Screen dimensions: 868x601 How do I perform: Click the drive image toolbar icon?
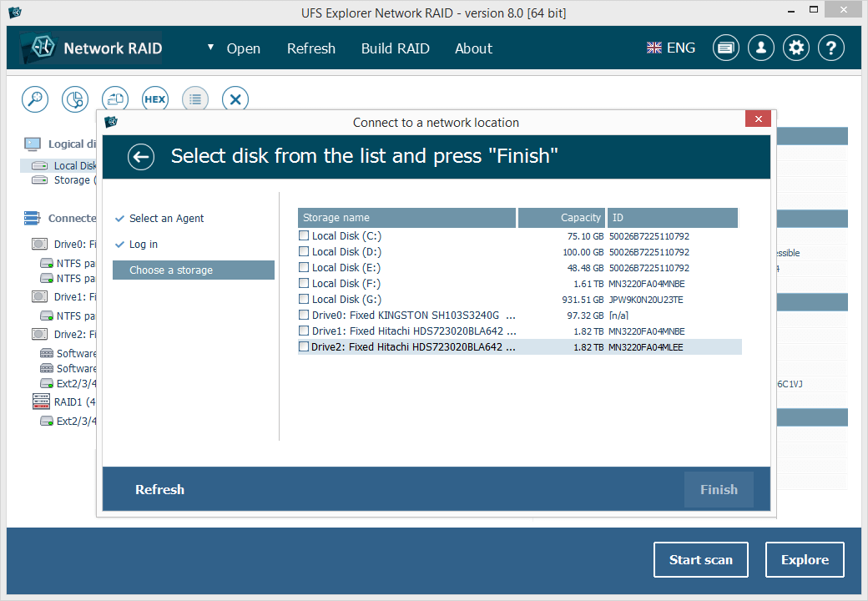pyautogui.click(x=114, y=98)
